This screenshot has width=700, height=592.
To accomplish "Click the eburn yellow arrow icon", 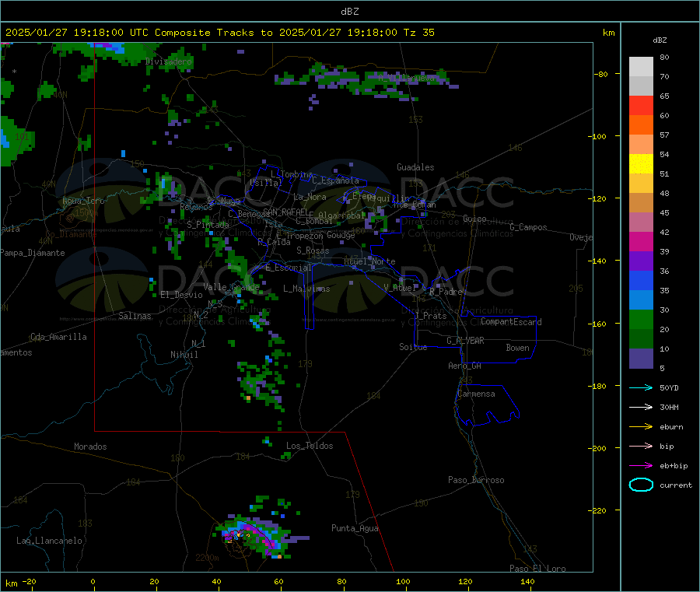I will coord(641,427).
